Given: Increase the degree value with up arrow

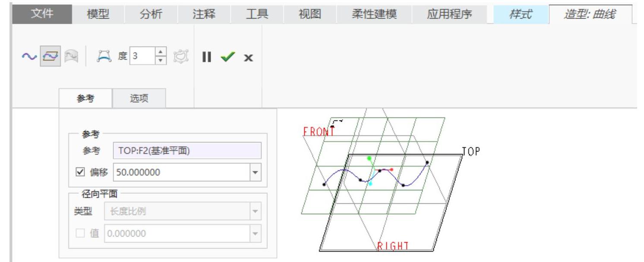Looking at the screenshot, I should click(x=161, y=54).
